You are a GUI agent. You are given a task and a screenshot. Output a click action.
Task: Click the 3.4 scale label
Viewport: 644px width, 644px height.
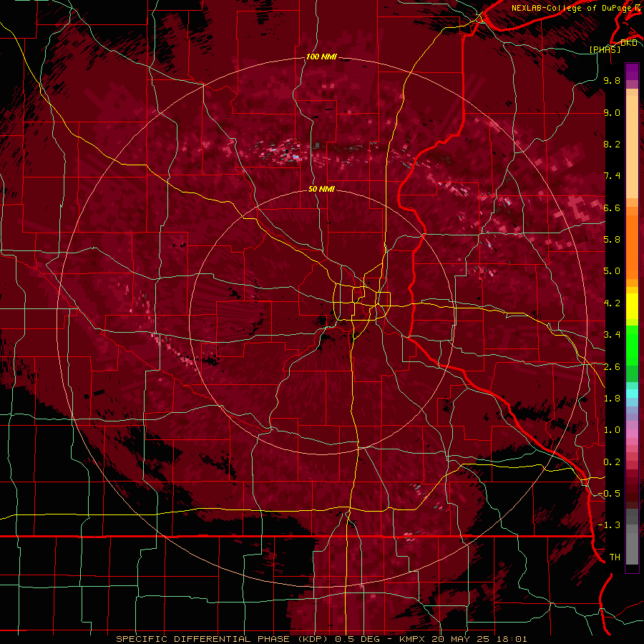(x=612, y=335)
